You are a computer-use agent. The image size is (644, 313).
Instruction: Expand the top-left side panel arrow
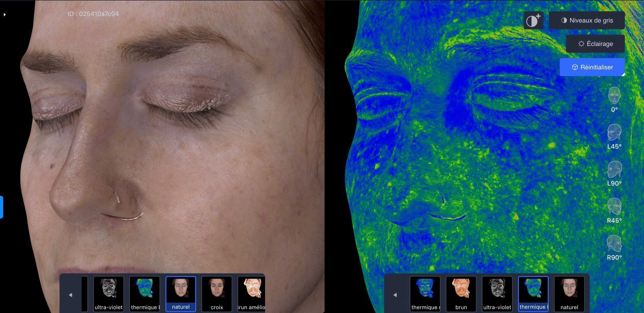[x=5, y=15]
